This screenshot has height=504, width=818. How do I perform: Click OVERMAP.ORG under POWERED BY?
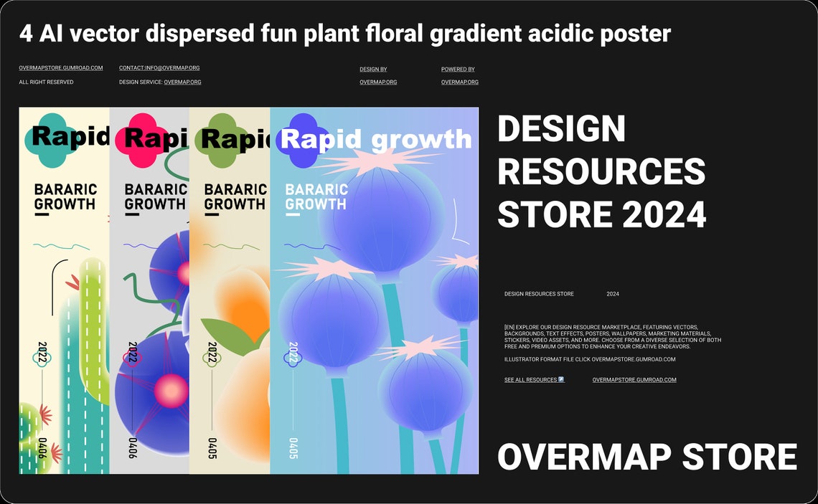pyautogui.click(x=460, y=82)
